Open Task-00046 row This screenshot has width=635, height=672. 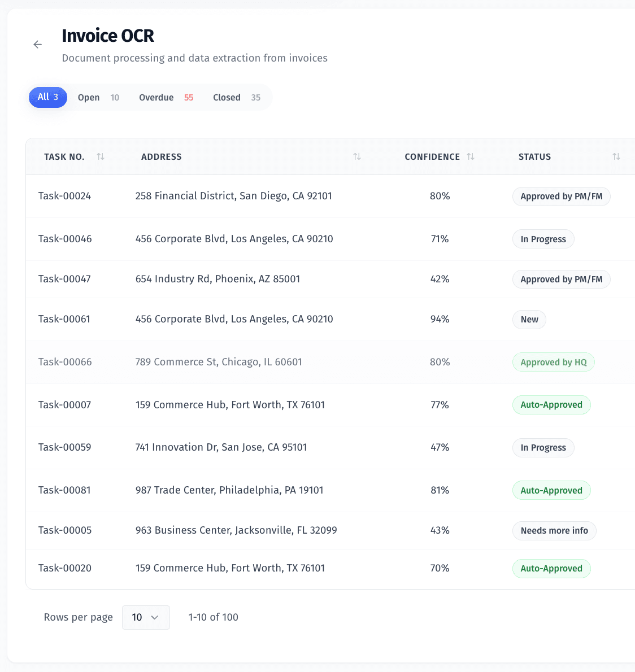[65, 239]
